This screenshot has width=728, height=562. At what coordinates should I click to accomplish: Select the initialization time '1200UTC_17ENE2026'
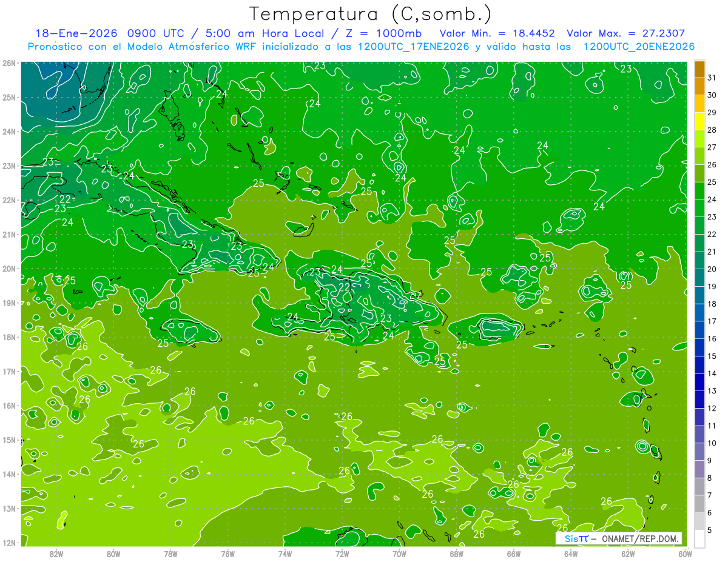click(413, 47)
